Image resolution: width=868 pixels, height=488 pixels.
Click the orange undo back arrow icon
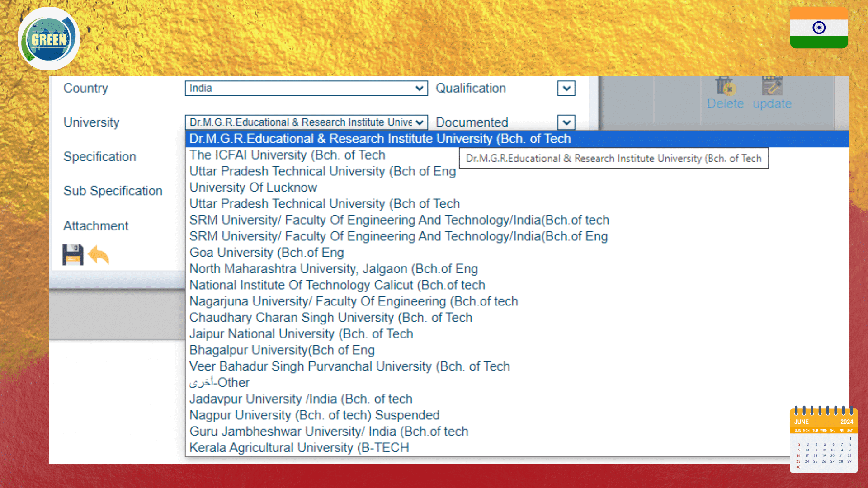pyautogui.click(x=99, y=255)
